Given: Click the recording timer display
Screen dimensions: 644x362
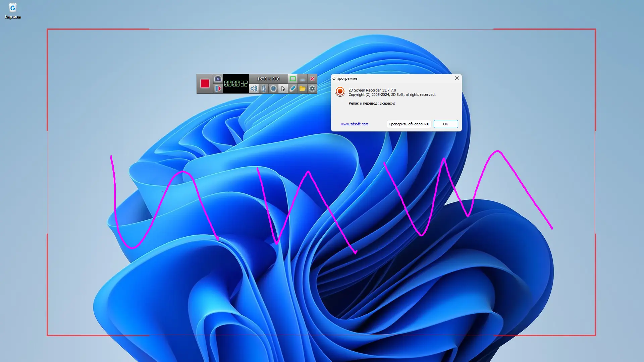Looking at the screenshot, I should [x=236, y=83].
